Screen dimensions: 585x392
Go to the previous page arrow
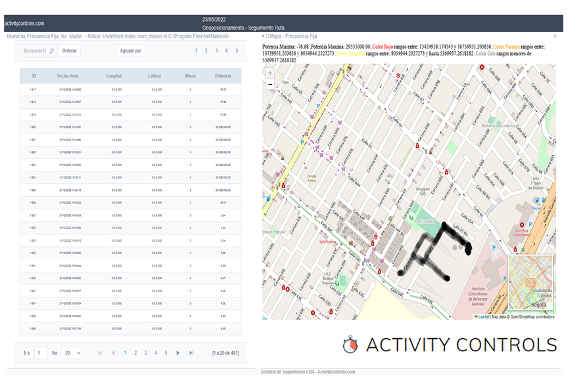coord(113,353)
